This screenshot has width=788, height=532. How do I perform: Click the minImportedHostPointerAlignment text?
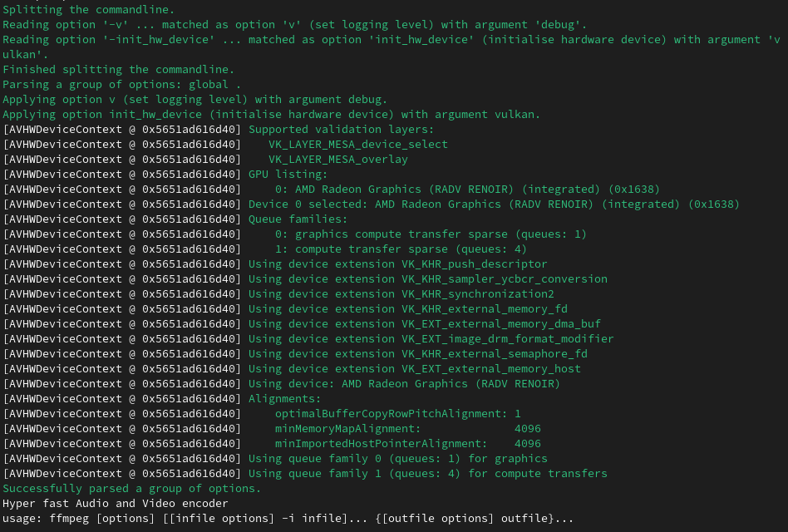(x=381, y=443)
